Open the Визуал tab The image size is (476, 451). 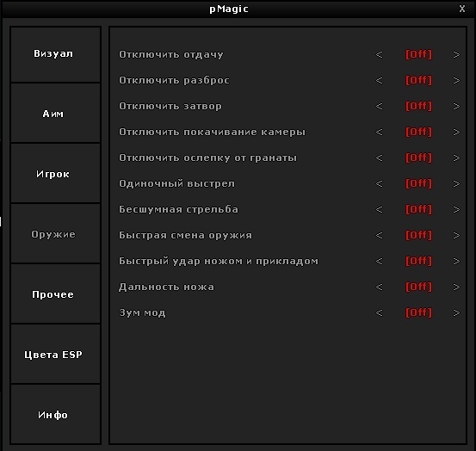[56, 54]
